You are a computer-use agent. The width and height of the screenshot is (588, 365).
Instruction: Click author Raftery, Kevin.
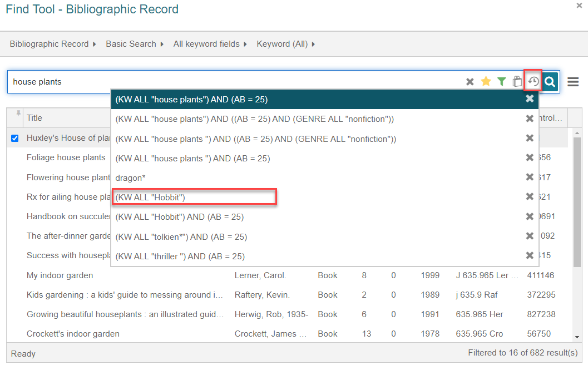click(x=262, y=295)
